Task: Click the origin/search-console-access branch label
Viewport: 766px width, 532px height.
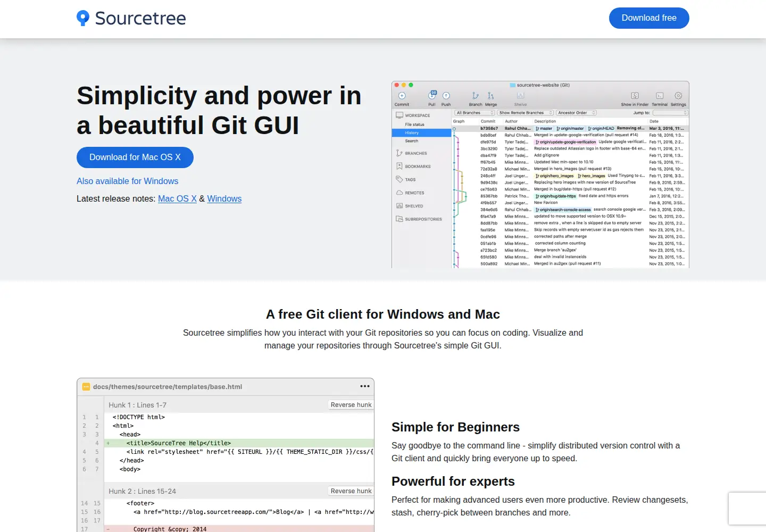Action: (x=563, y=210)
